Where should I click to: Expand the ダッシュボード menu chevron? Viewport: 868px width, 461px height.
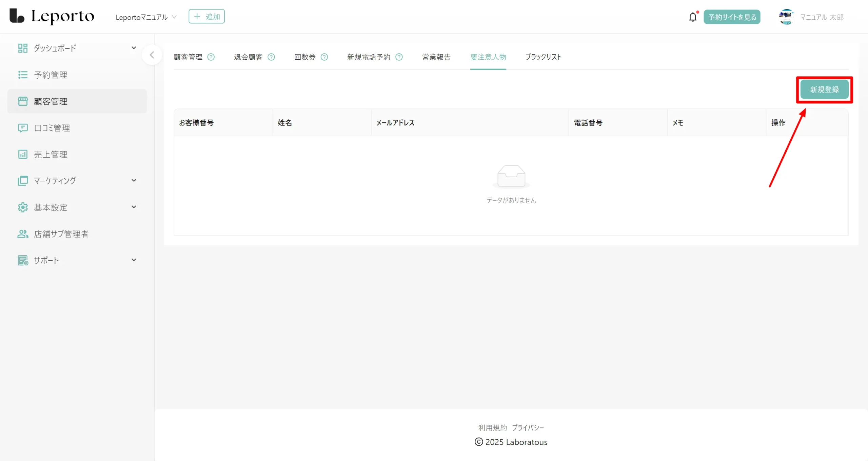134,48
